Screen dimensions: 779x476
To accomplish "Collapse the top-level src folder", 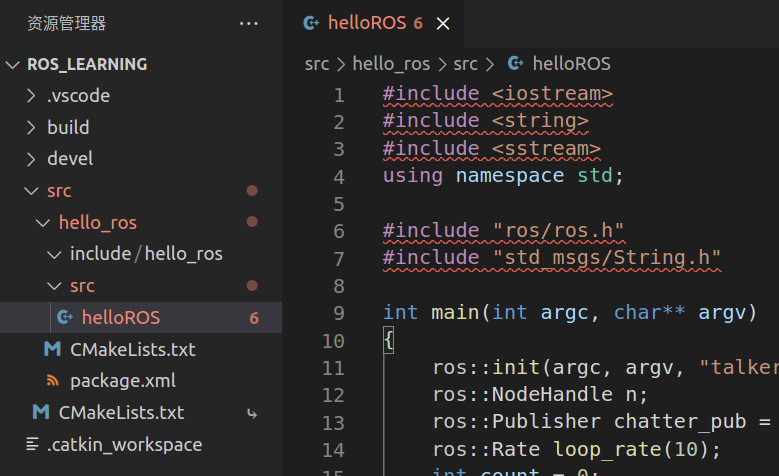I will click(x=31, y=191).
